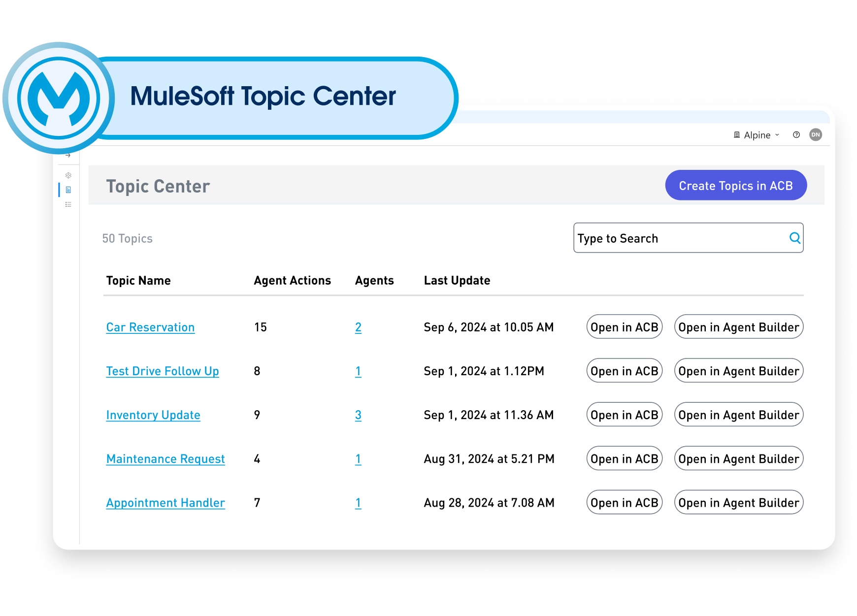The width and height of the screenshot is (857, 616).
Task: Click the help question mark icon
Action: [796, 135]
